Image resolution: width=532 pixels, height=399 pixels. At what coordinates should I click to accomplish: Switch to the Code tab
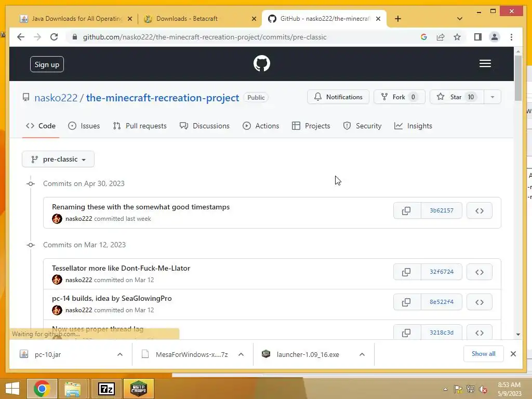[41, 126]
